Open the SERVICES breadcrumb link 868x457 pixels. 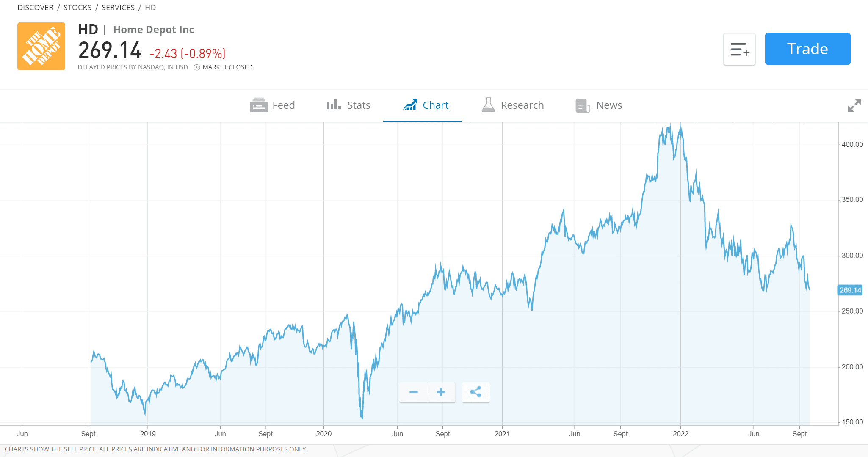118,8
